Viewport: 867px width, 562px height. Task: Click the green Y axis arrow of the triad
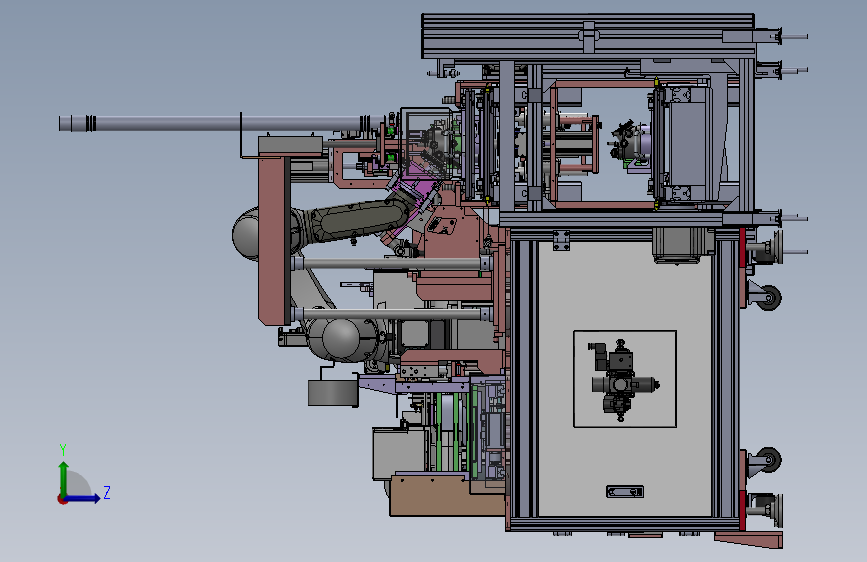(63, 478)
